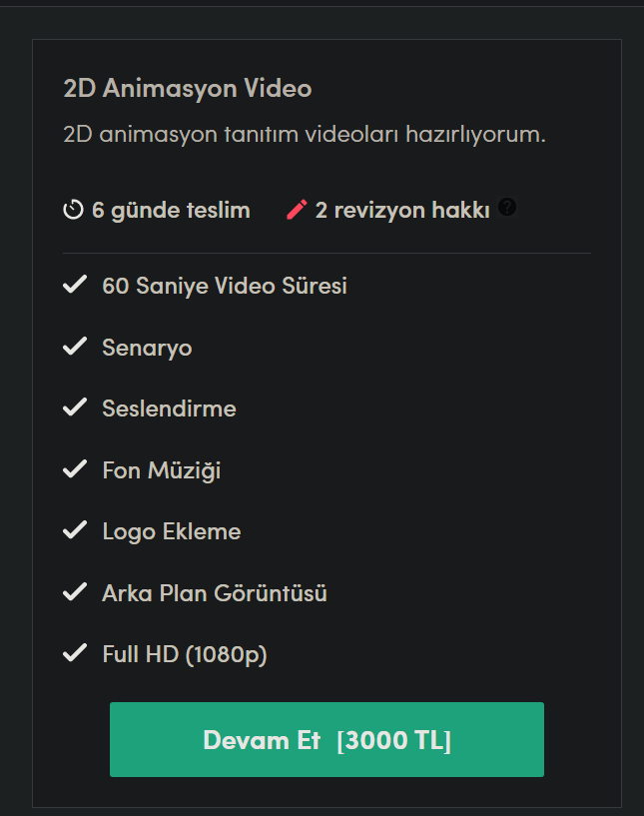Click the Senaryo feature row
The height and width of the screenshot is (816, 644).
147,347
